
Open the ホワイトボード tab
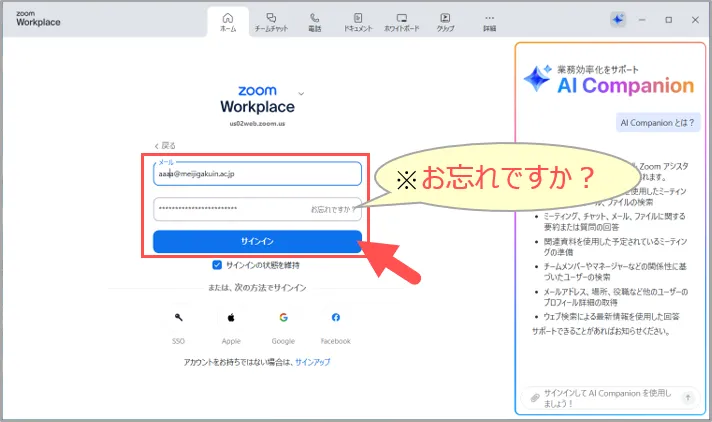coord(401,22)
